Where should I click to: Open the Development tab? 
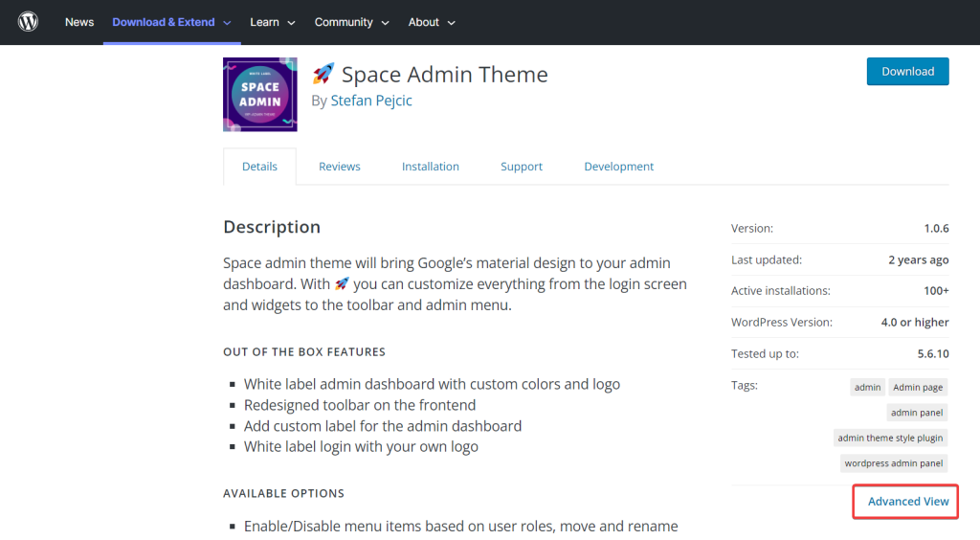coord(619,167)
